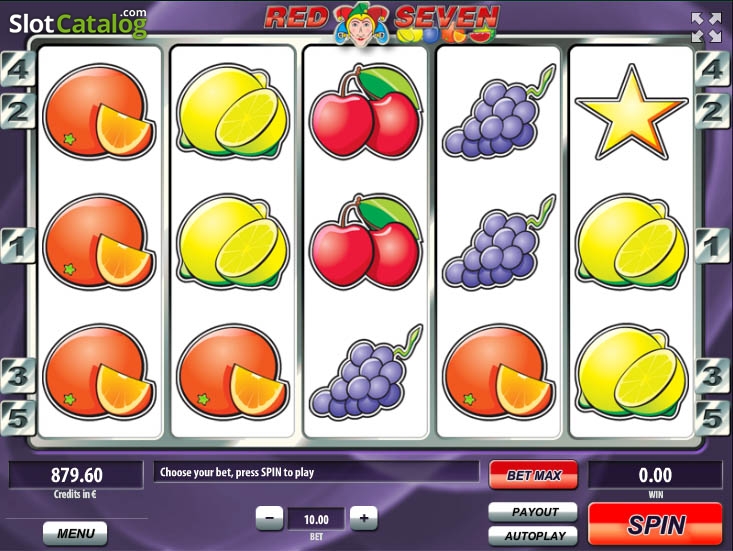Hit the red SPIN button
Viewport: 733px width, 551px height.
coord(655,523)
